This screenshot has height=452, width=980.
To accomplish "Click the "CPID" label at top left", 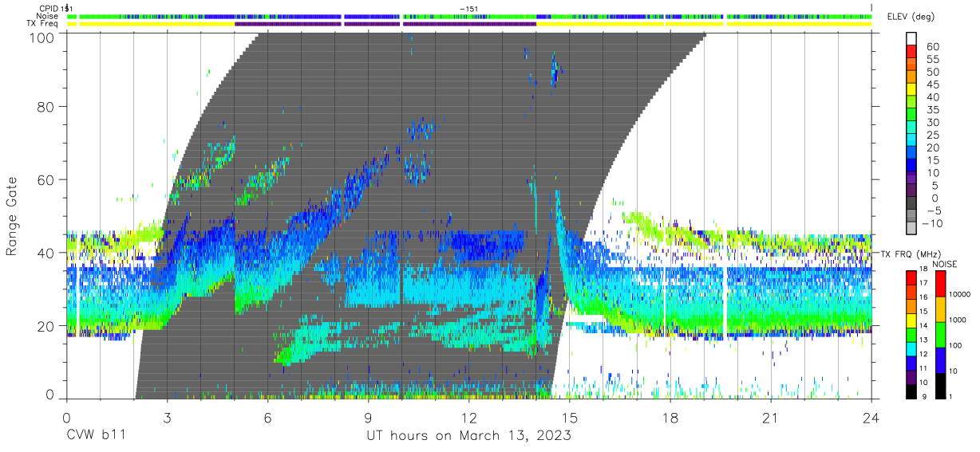I will coord(47,8).
